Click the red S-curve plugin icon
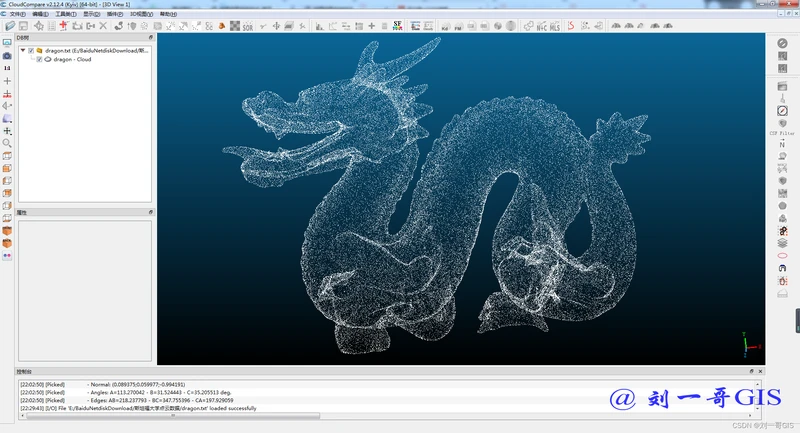800x433 pixels. [571, 26]
